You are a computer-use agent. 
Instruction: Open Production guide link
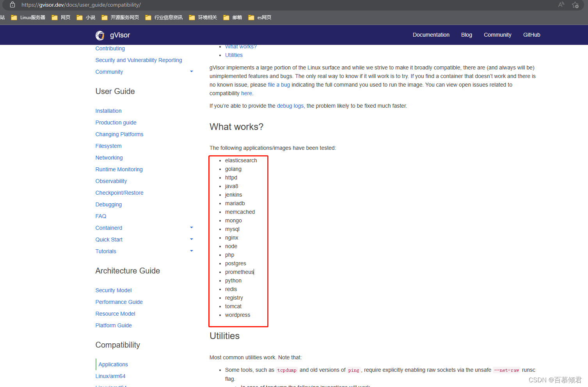[116, 122]
